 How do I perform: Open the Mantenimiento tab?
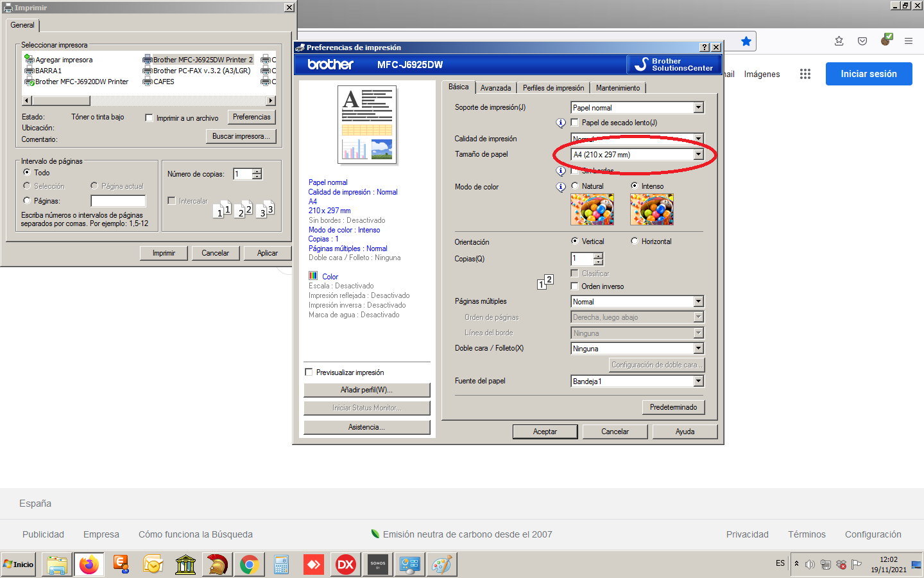618,88
